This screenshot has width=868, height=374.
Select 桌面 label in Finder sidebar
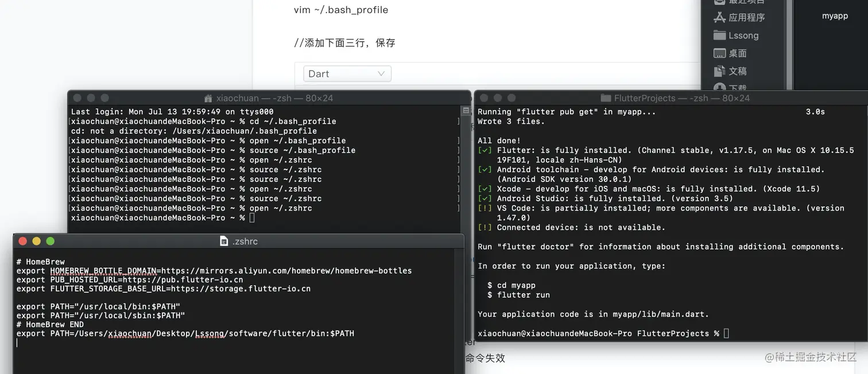738,53
